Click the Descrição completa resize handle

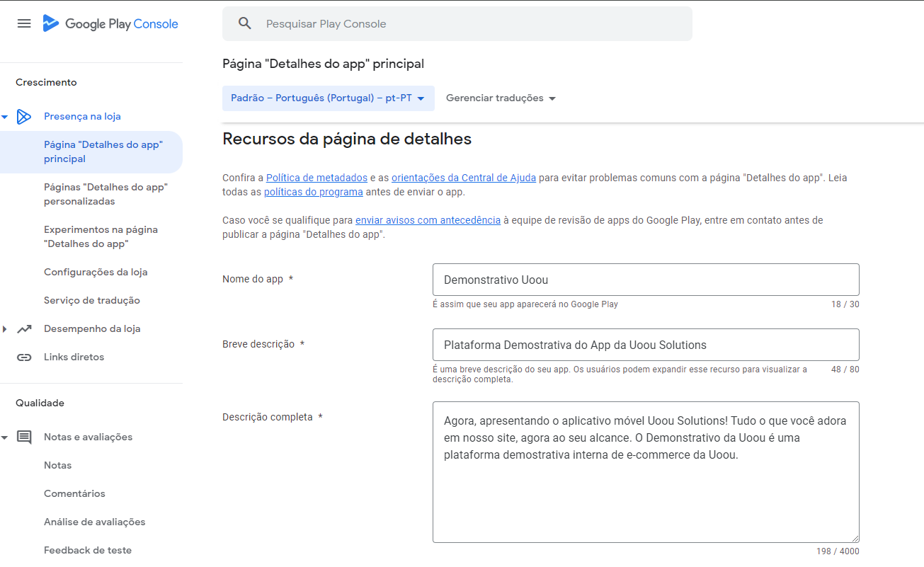pyautogui.click(x=855, y=538)
